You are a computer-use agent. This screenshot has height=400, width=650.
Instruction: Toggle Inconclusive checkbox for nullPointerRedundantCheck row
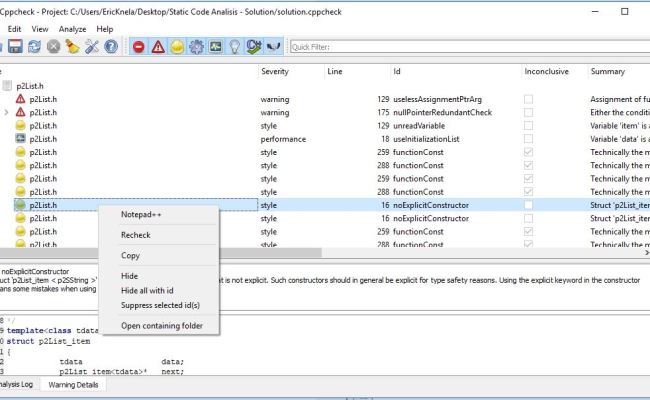click(528, 112)
